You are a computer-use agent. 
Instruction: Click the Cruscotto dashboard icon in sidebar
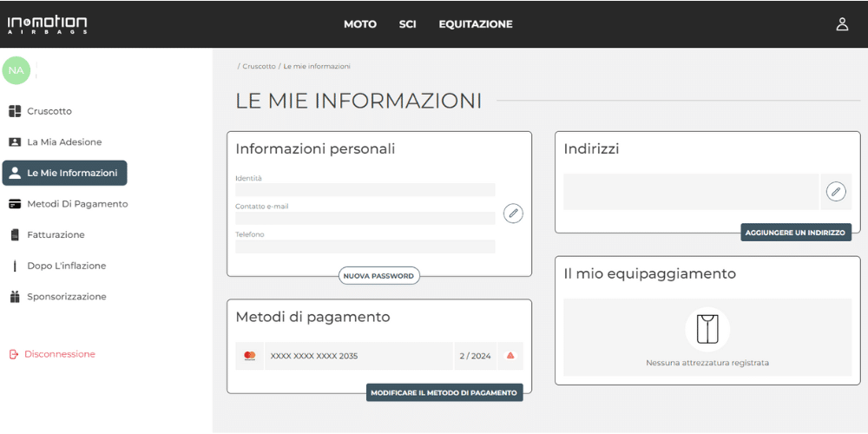coord(15,111)
